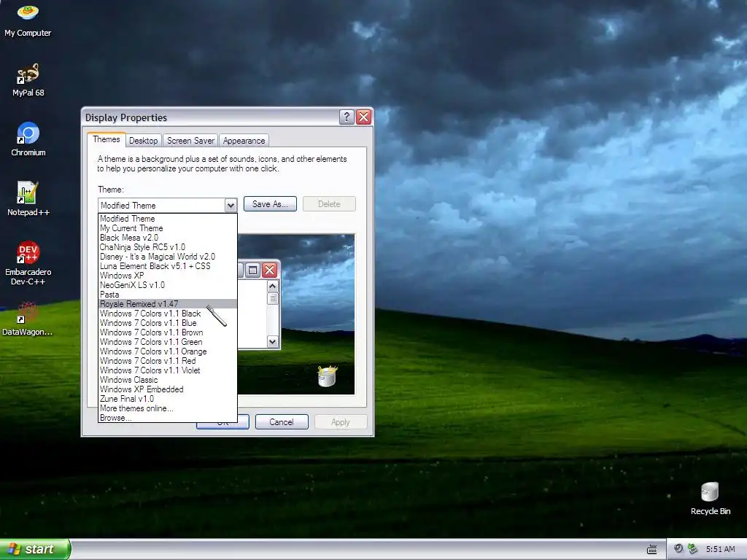Pick Windows 7 Colors v1.1 Orange

coord(168,351)
